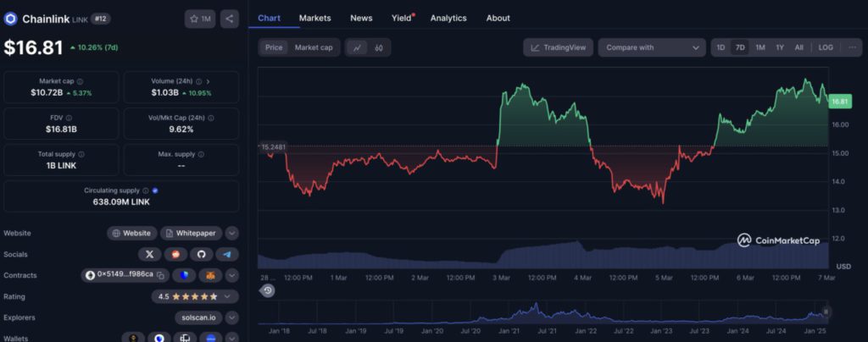Switch to the Markets tab
The height and width of the screenshot is (342, 868).
pos(315,19)
